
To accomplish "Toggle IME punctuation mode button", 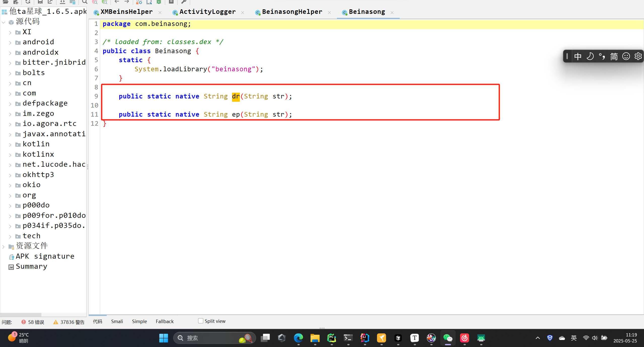I will pos(602,56).
